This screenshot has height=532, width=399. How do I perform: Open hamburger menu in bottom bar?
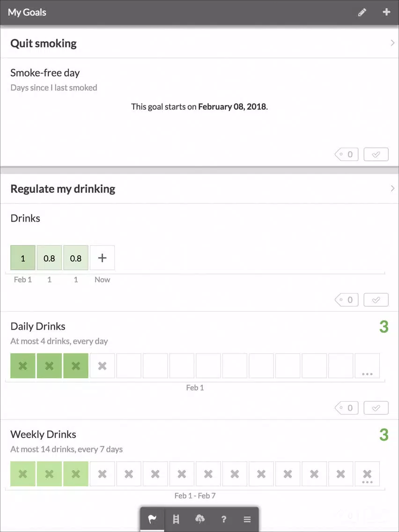point(247,519)
